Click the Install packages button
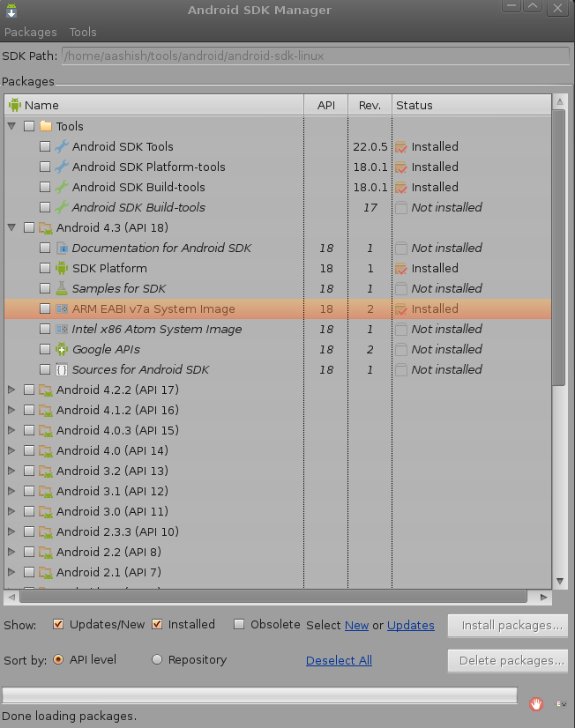The image size is (575, 728). tap(508, 626)
